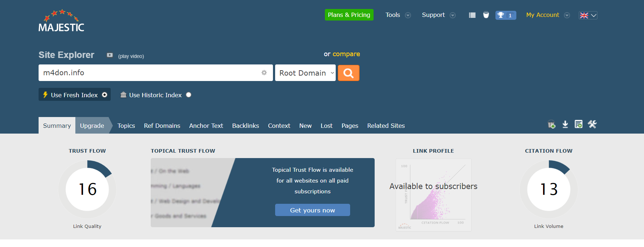Add site to bucket icon
This screenshot has width=644, height=247.
(x=551, y=125)
